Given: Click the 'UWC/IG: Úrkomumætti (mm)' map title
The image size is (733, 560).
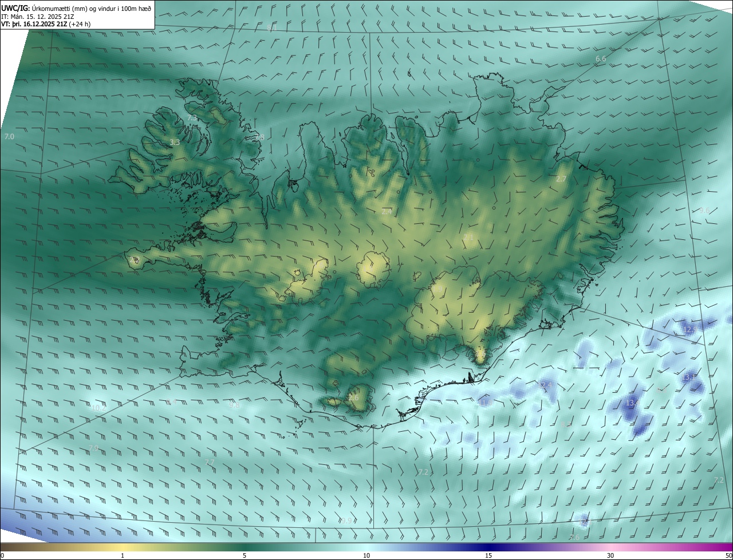Looking at the screenshot, I should click(76, 8).
